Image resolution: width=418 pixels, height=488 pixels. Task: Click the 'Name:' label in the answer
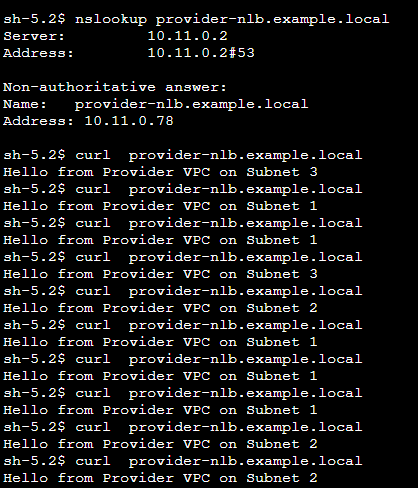click(x=25, y=104)
